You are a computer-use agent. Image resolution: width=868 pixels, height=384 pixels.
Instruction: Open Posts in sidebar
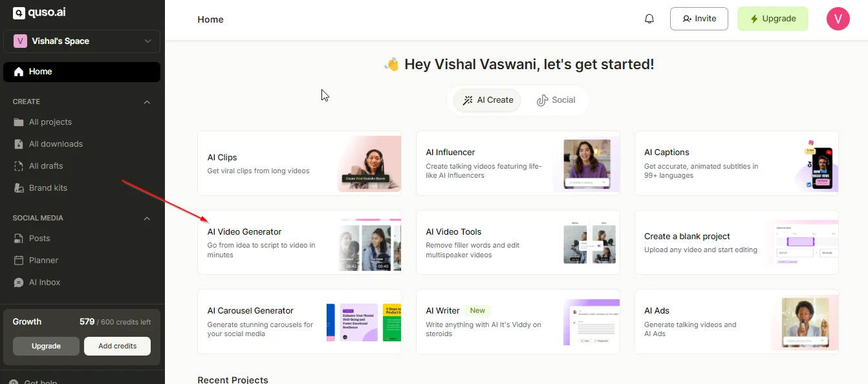(81, 239)
